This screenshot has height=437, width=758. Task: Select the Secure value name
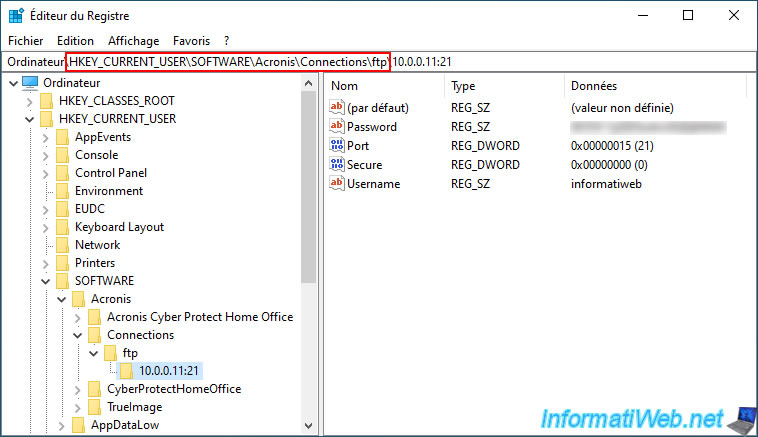[364, 165]
